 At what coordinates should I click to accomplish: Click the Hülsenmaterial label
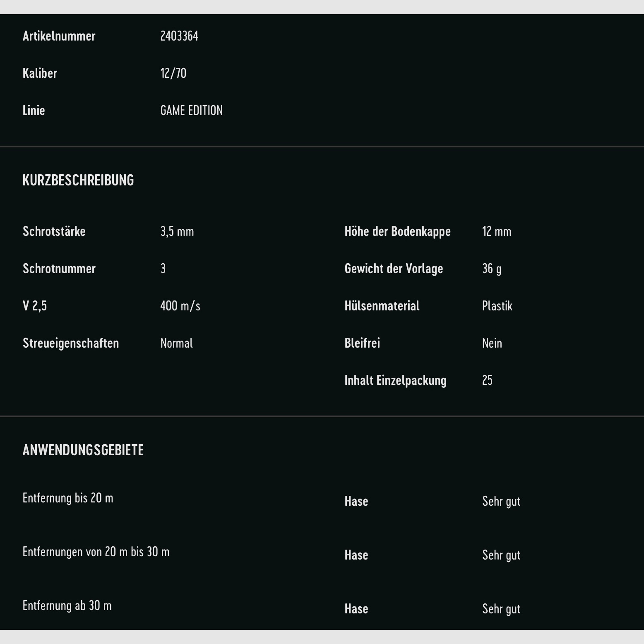point(382,306)
